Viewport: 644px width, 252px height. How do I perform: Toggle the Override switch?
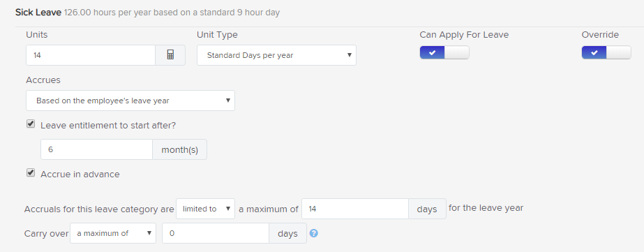pos(606,52)
